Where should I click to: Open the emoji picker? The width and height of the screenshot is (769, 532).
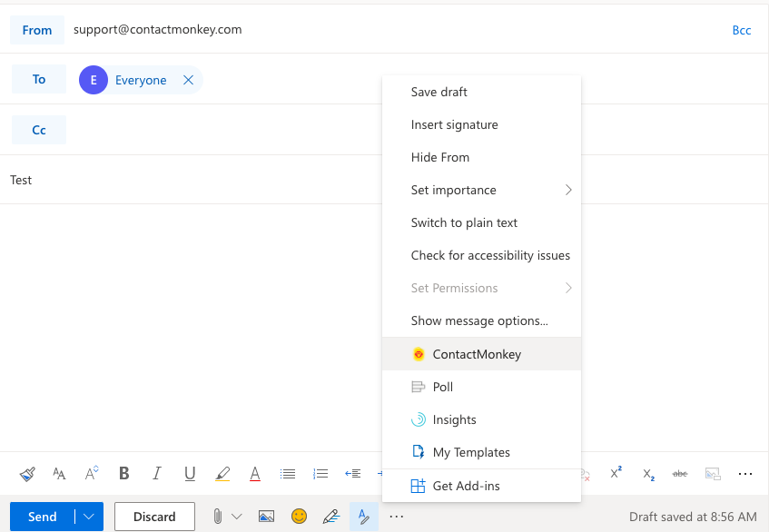pos(299,517)
